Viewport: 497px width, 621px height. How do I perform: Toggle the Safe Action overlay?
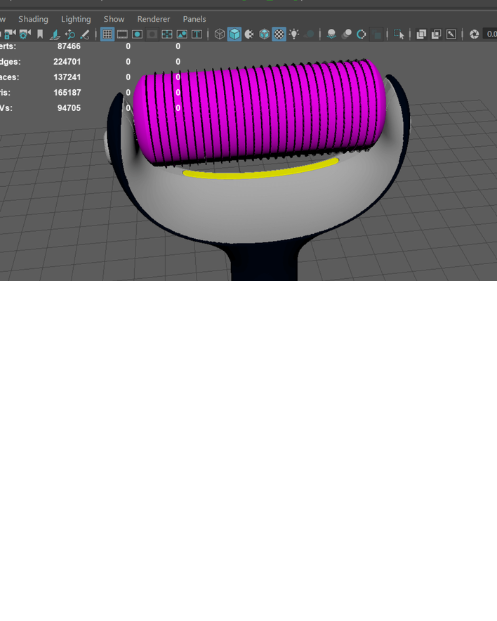point(182,34)
